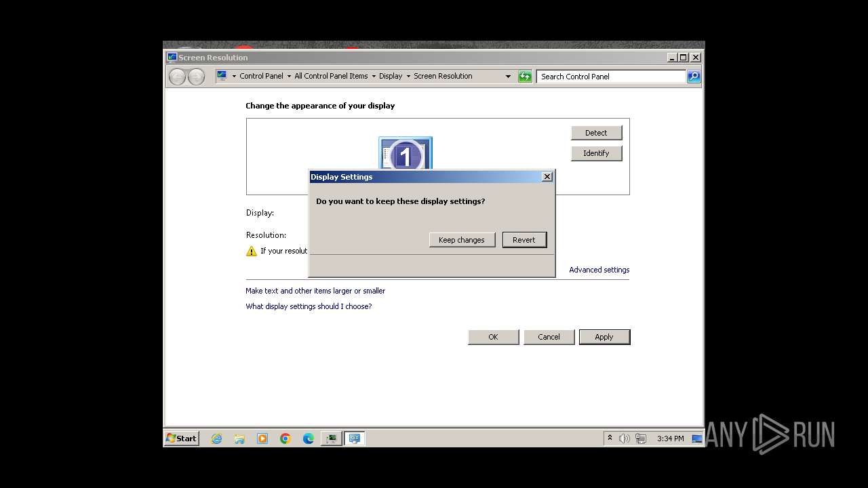Minimize the Screen Resolution window

(x=672, y=58)
